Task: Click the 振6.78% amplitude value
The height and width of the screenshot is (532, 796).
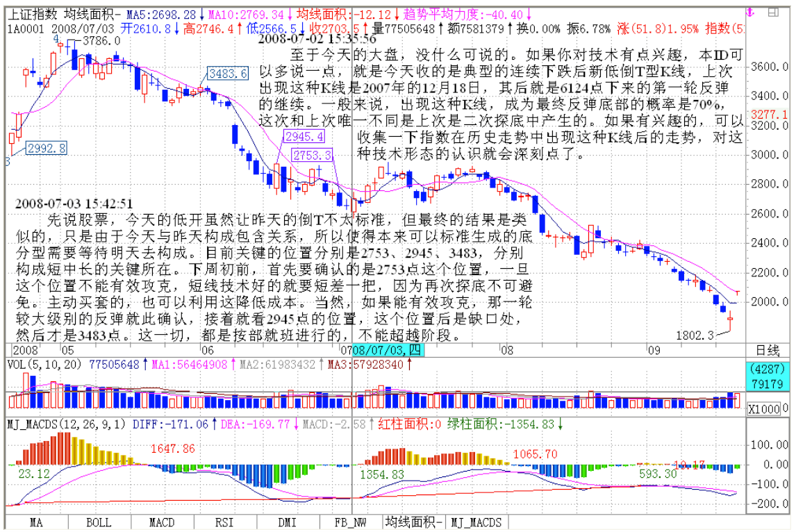Action: pyautogui.click(x=588, y=29)
